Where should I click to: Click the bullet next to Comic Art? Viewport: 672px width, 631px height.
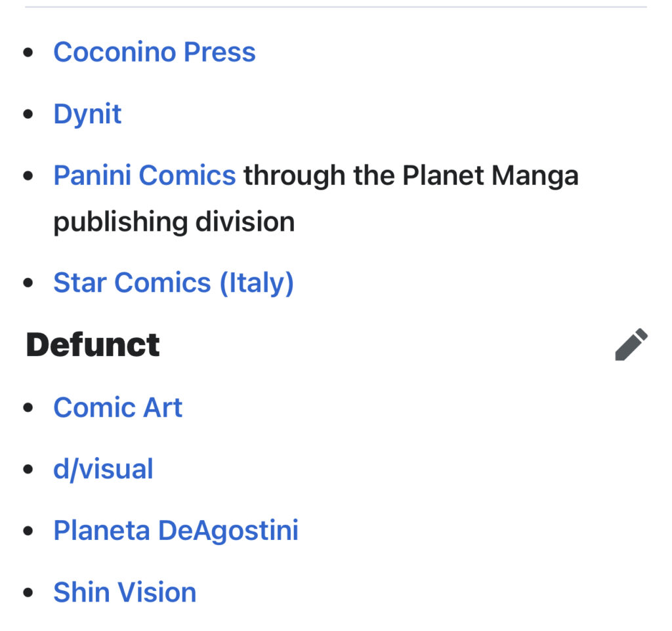pos(28,408)
